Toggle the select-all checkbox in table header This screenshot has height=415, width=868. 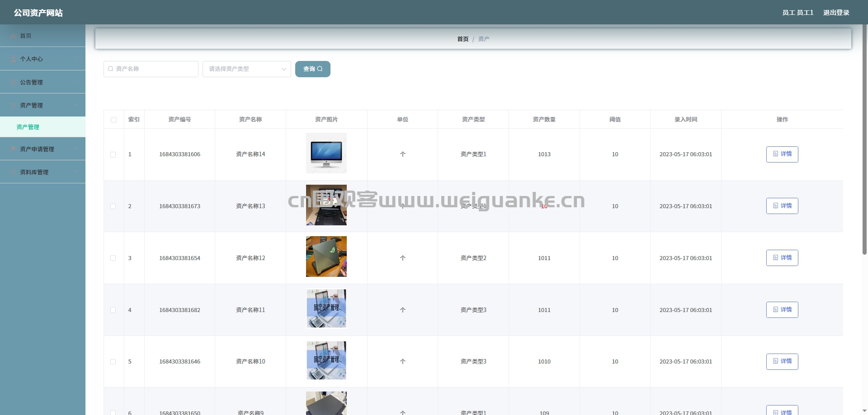113,120
